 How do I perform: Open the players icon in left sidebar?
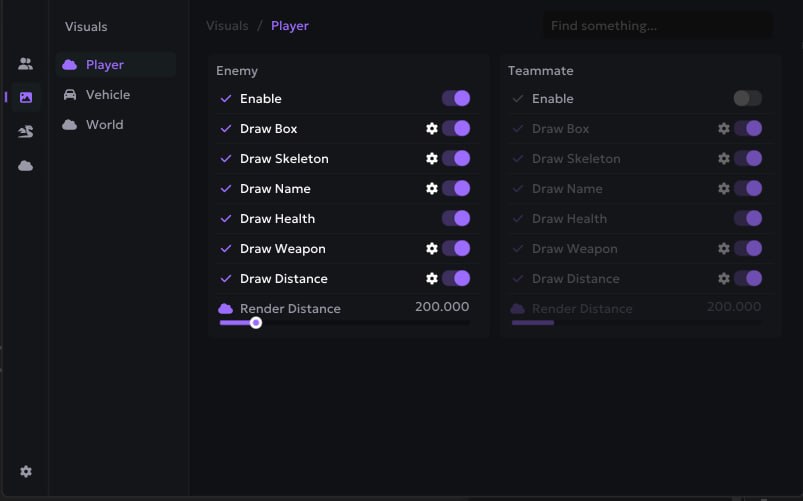point(25,64)
